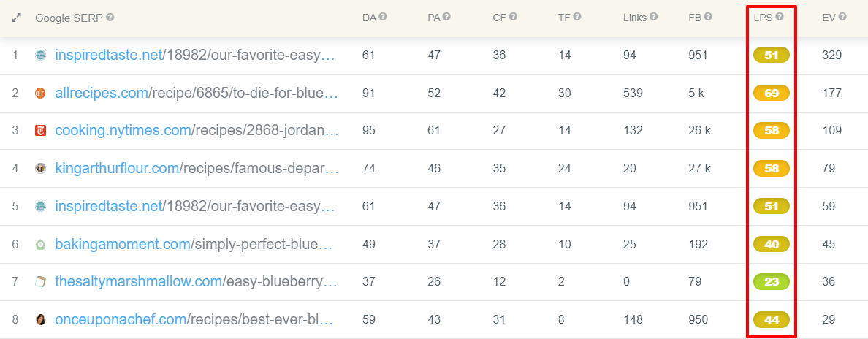The image size is (868, 339).
Task: Click the EV column help icon
Action: (x=842, y=18)
